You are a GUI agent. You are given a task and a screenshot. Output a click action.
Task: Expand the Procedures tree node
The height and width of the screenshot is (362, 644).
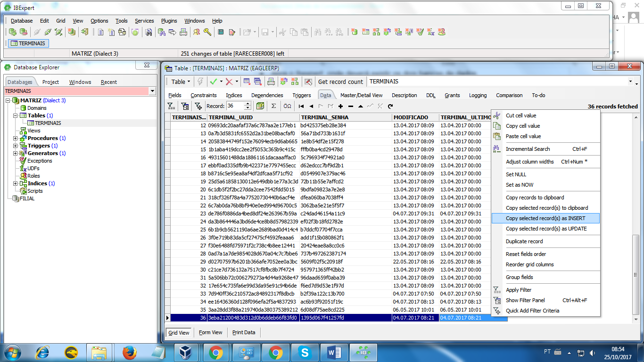pyautogui.click(x=16, y=138)
